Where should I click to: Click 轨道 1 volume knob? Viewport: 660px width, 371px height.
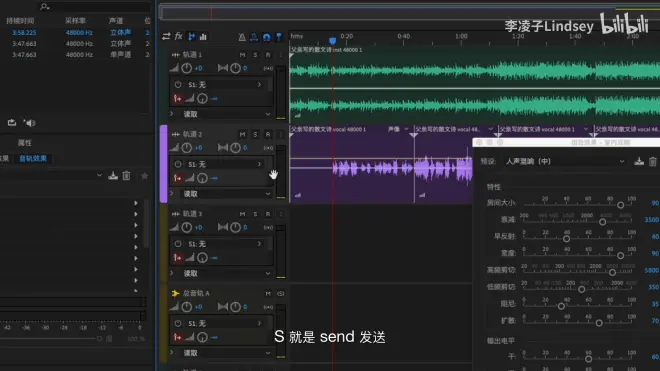click(x=187, y=68)
